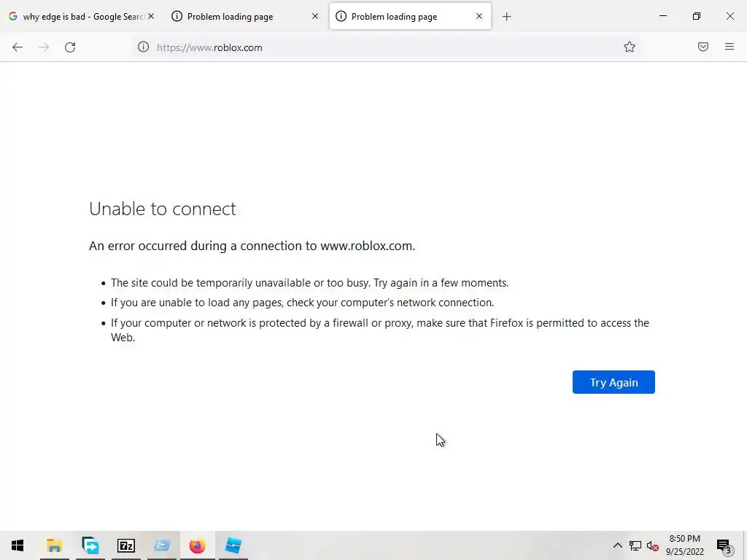Select the active Problem loading page tab
This screenshot has width=747, height=560.
410,17
